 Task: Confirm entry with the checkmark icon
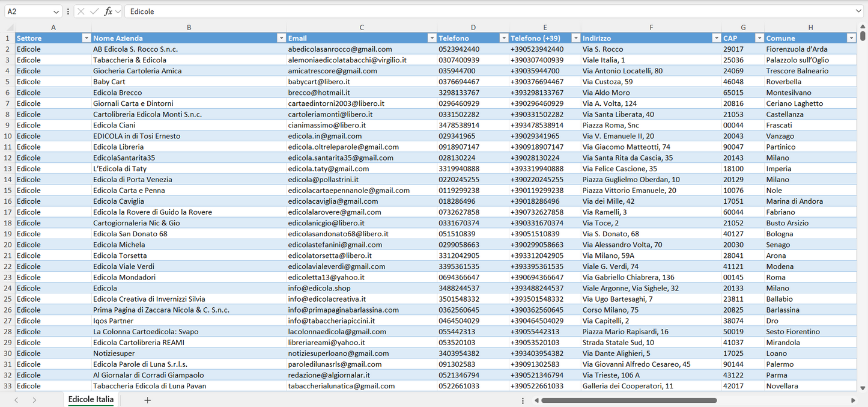click(94, 11)
